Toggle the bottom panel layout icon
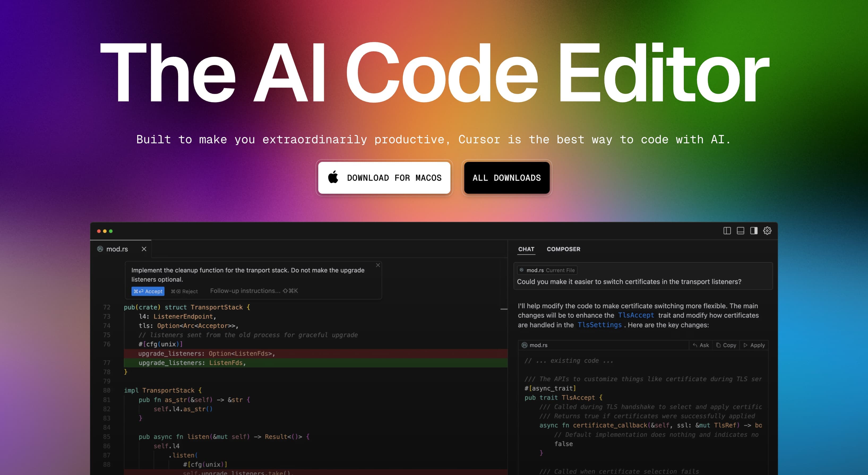 coord(740,231)
